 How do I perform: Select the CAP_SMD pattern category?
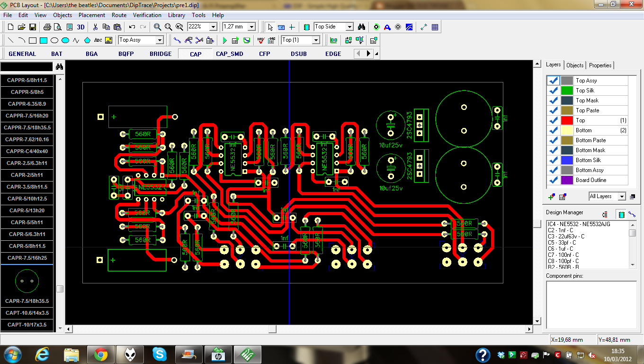230,54
